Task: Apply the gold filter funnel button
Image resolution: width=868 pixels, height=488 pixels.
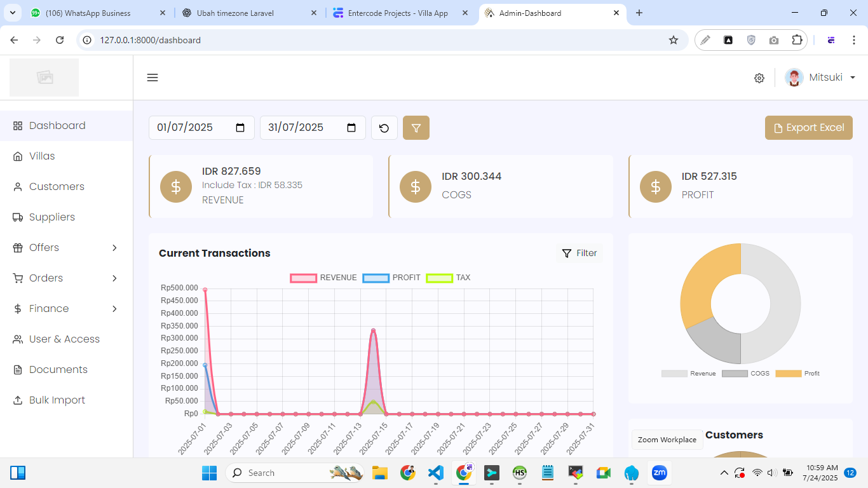Action: [x=416, y=128]
